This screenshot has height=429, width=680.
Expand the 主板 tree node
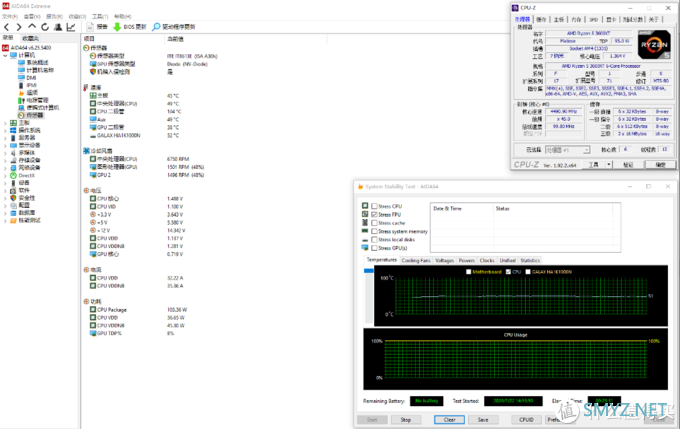pos(5,123)
